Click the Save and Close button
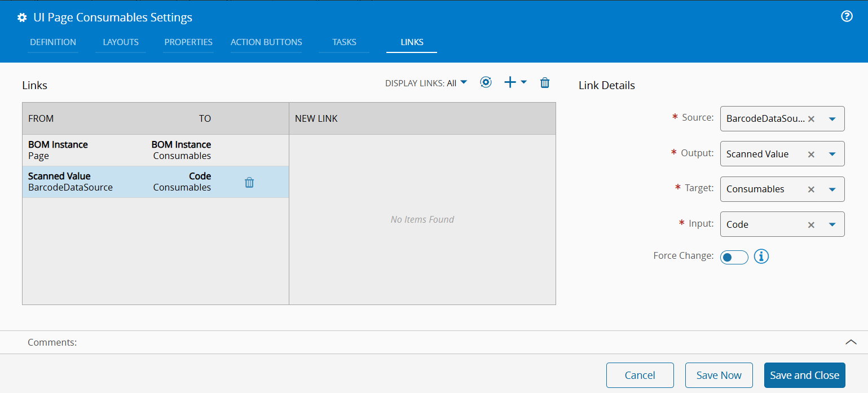 pos(804,376)
